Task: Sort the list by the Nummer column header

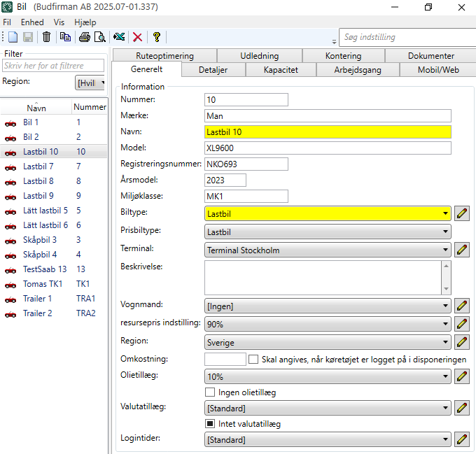Action: coord(90,108)
